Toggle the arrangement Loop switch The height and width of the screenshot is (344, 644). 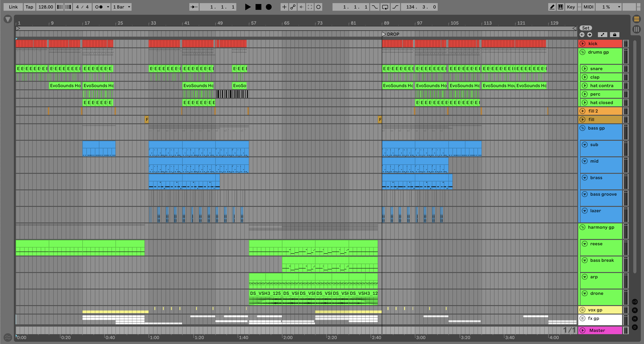pos(385,7)
